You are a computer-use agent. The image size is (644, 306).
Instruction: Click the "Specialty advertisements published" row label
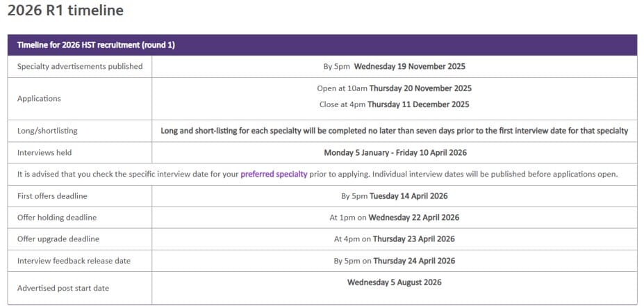point(80,67)
